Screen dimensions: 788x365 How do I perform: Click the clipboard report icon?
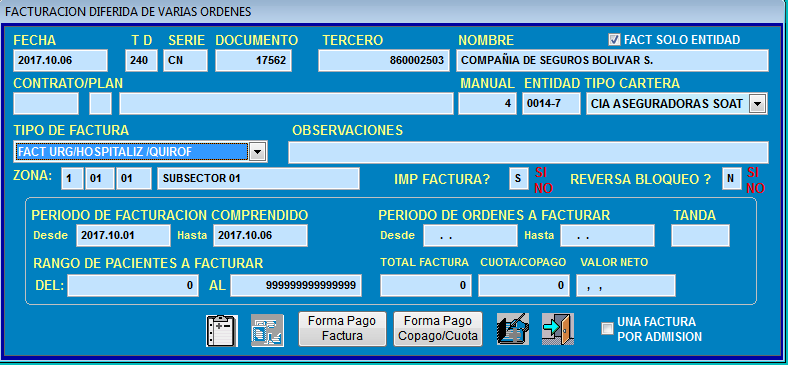[222, 330]
